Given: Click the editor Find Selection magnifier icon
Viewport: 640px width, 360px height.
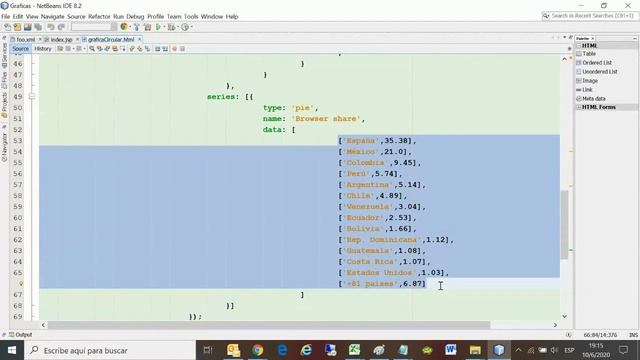Looking at the screenshot, I should (92, 49).
